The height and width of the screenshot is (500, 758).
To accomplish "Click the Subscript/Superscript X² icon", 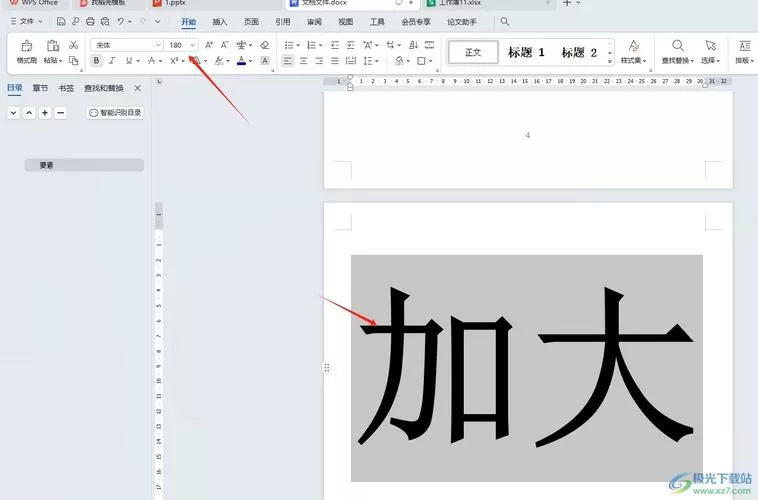I will (x=175, y=60).
